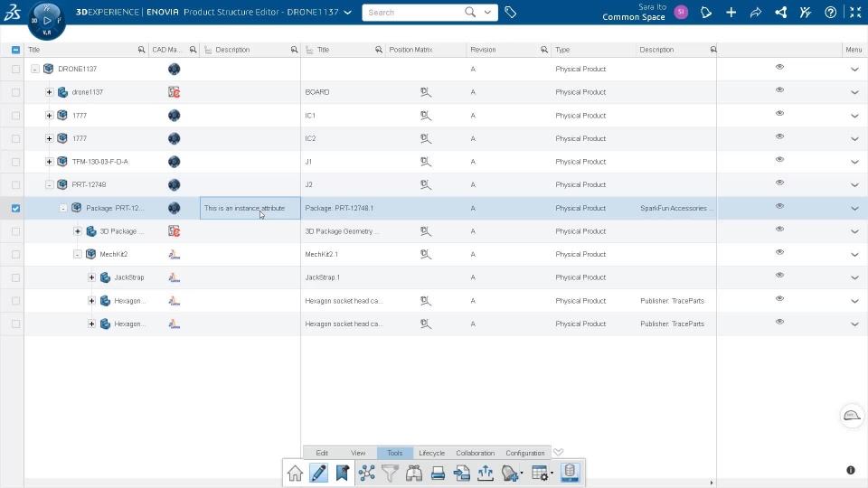This screenshot has height=488, width=868.
Task: Open the title dropdown next to DRONE1137 header
Action: coord(347,12)
